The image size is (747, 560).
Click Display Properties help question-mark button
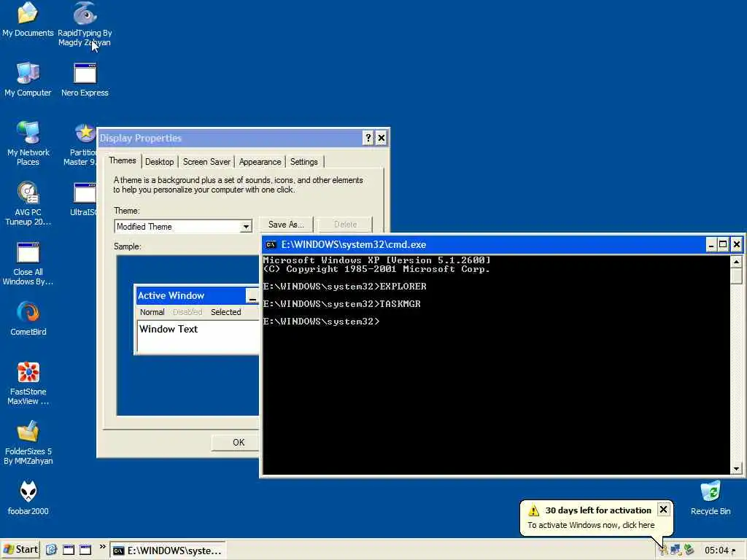tap(368, 138)
